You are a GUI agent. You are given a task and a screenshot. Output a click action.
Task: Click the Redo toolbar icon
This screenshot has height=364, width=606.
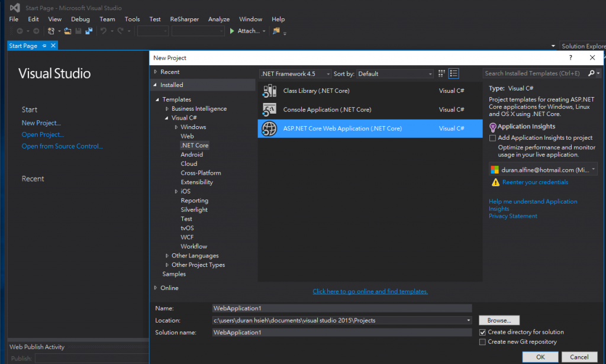click(121, 31)
